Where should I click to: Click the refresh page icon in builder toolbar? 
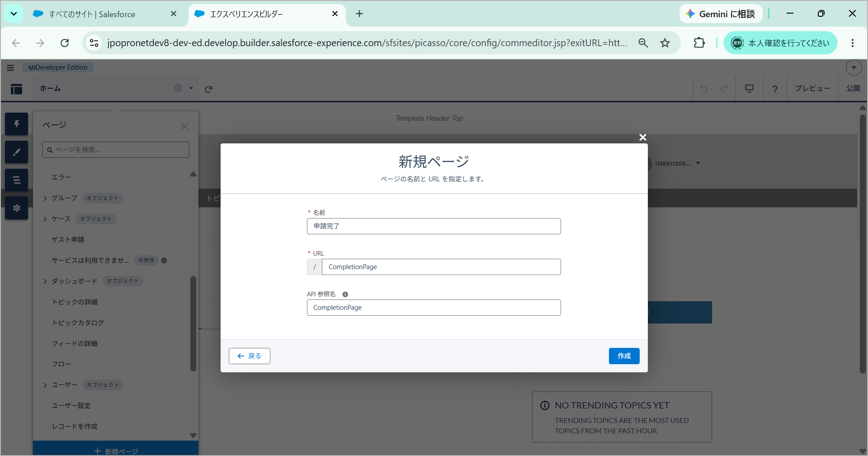[208, 89]
